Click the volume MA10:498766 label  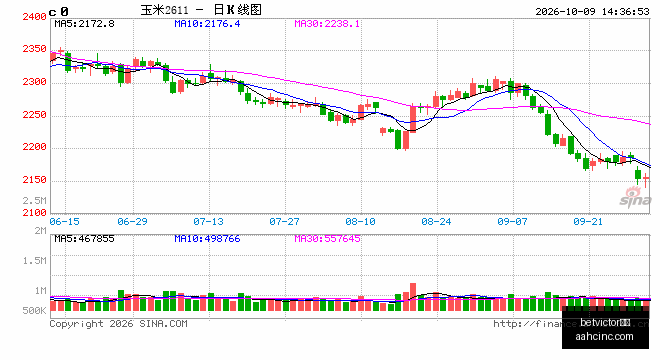pos(207,239)
